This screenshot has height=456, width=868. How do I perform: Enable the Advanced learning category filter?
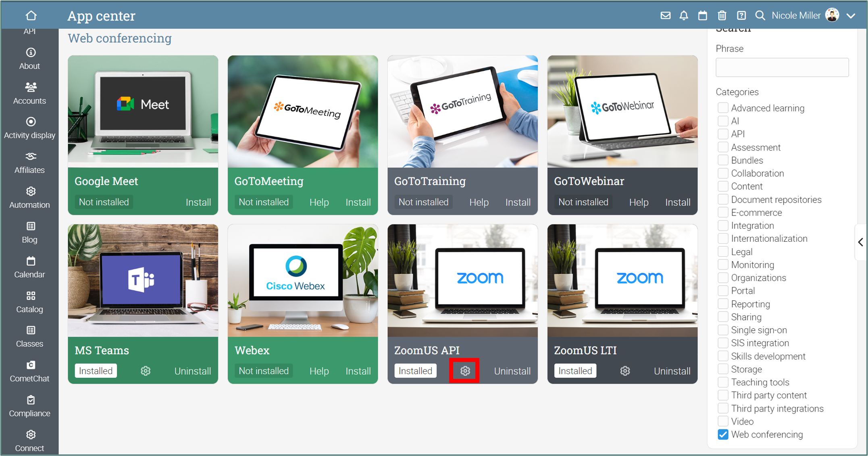723,108
